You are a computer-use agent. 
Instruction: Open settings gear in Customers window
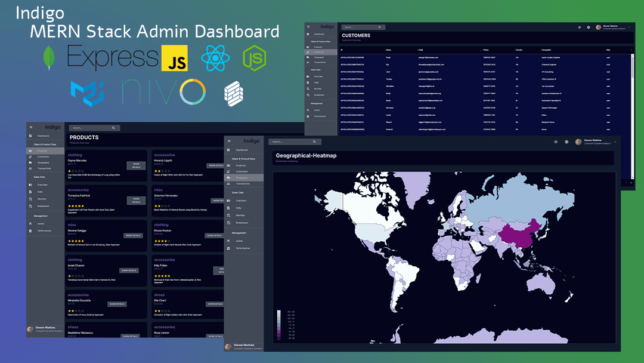pos(589,27)
